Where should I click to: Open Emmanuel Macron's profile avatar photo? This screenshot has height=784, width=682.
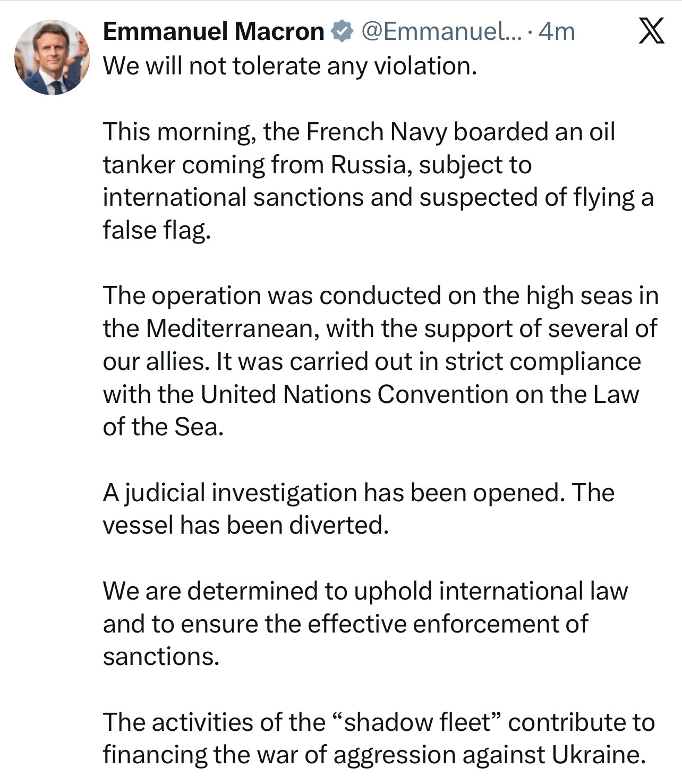coord(52,57)
